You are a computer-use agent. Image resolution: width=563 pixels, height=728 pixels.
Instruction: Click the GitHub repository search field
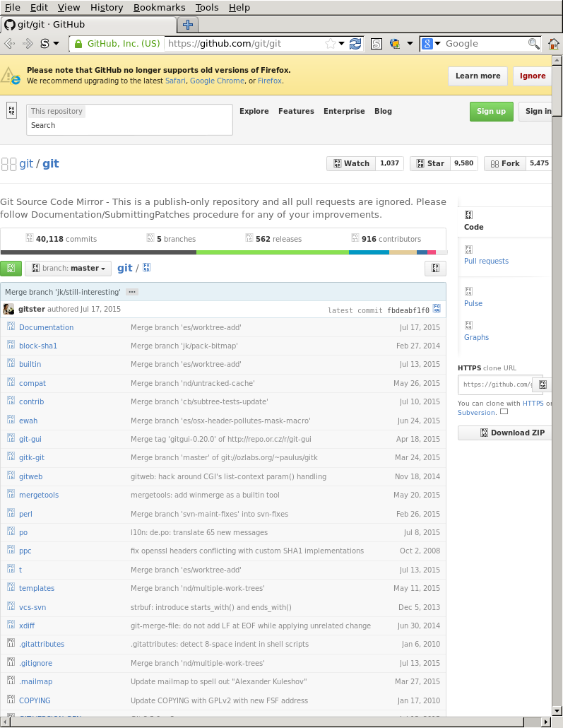(x=130, y=126)
